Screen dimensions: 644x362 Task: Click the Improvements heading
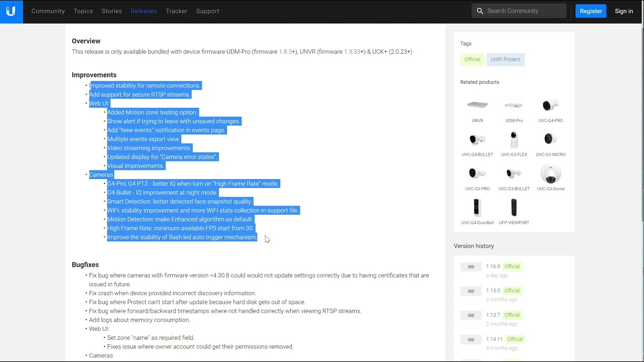(94, 75)
